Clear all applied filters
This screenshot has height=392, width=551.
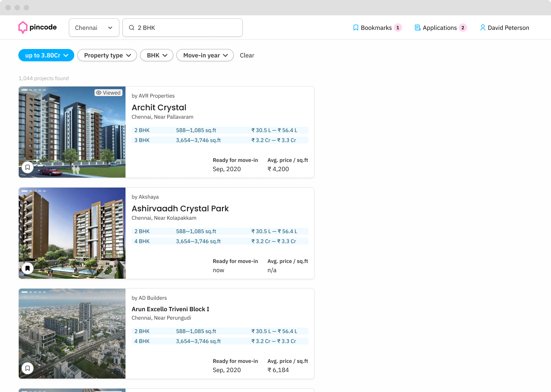click(x=247, y=55)
